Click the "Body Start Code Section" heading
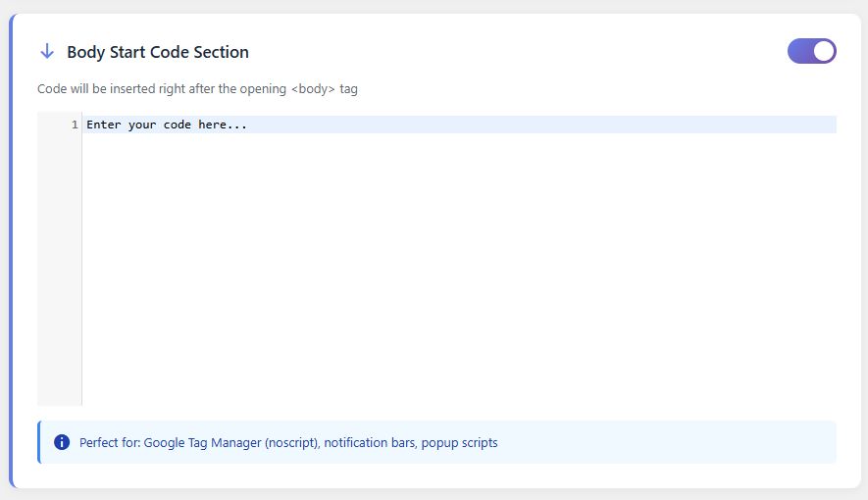868x500 pixels. coord(158,52)
